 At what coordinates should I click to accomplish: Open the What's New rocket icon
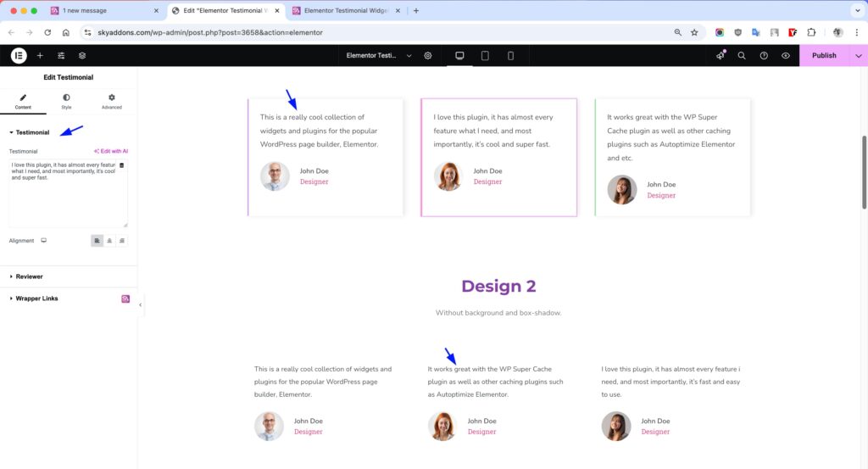point(721,55)
